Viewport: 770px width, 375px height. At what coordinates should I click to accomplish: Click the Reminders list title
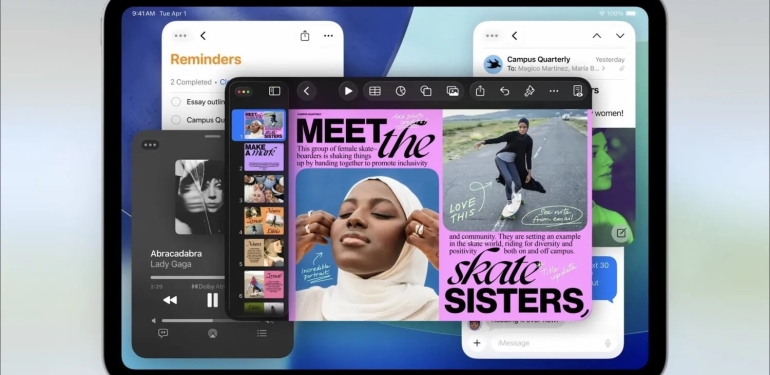click(206, 59)
